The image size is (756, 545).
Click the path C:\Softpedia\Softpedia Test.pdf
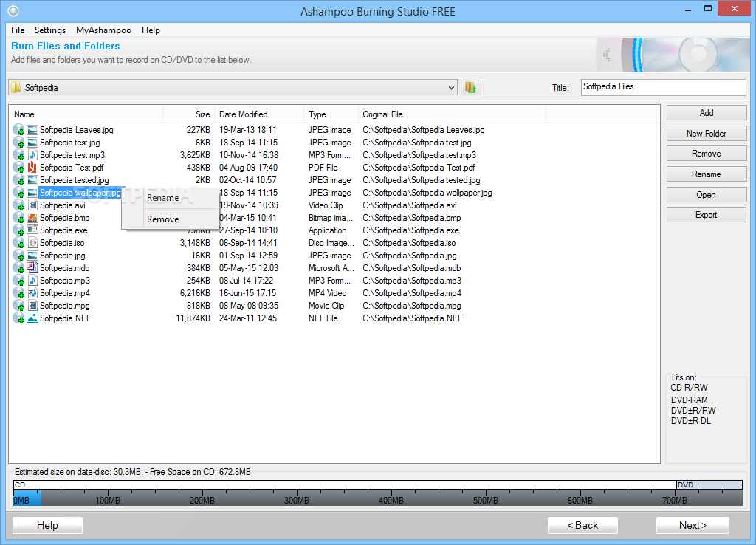[419, 168]
